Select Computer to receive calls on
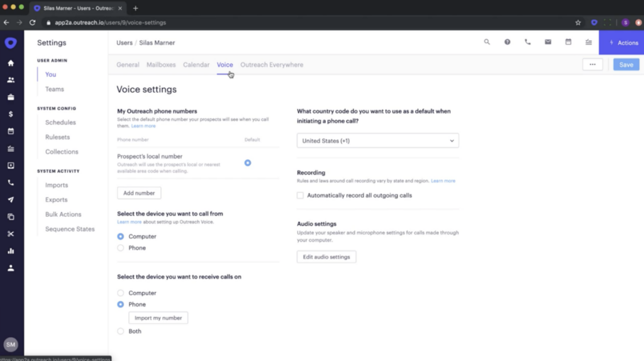Image resolution: width=644 pixels, height=361 pixels. coord(120,293)
